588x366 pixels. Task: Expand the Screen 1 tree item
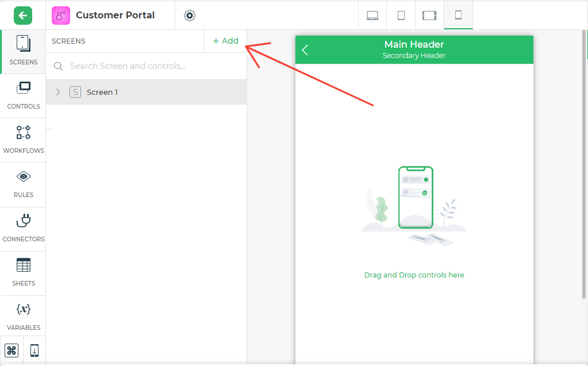57,92
